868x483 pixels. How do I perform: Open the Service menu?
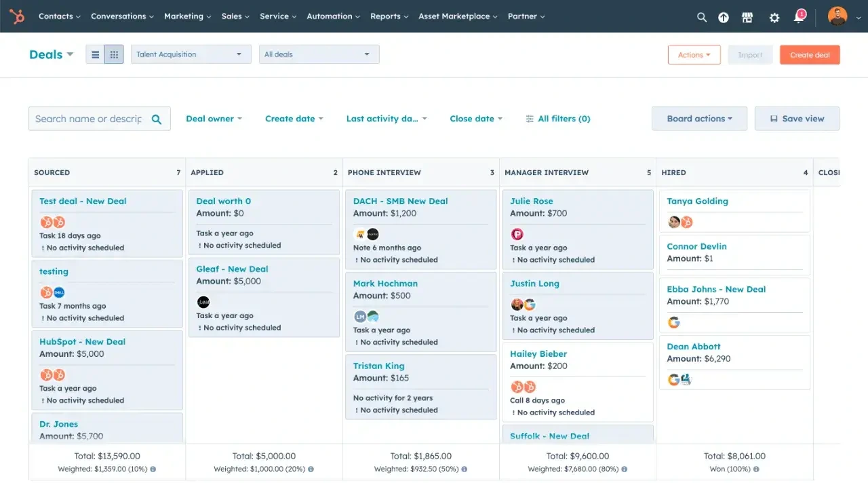click(278, 16)
